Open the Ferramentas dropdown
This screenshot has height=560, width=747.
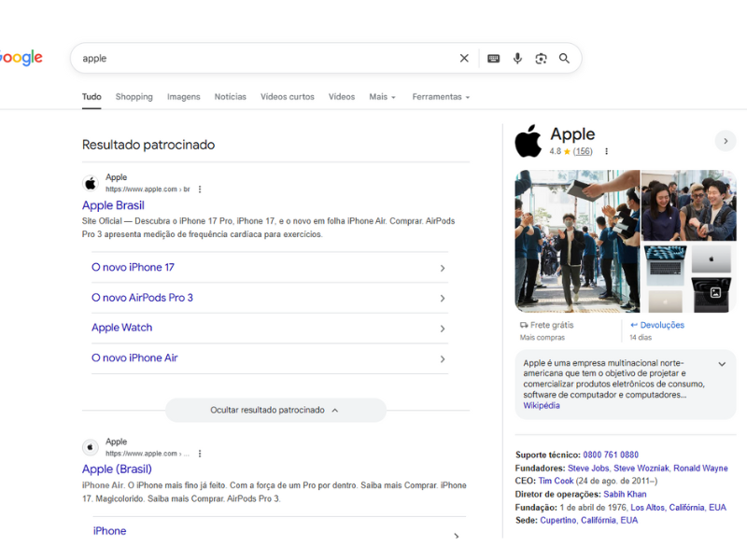[x=441, y=97]
